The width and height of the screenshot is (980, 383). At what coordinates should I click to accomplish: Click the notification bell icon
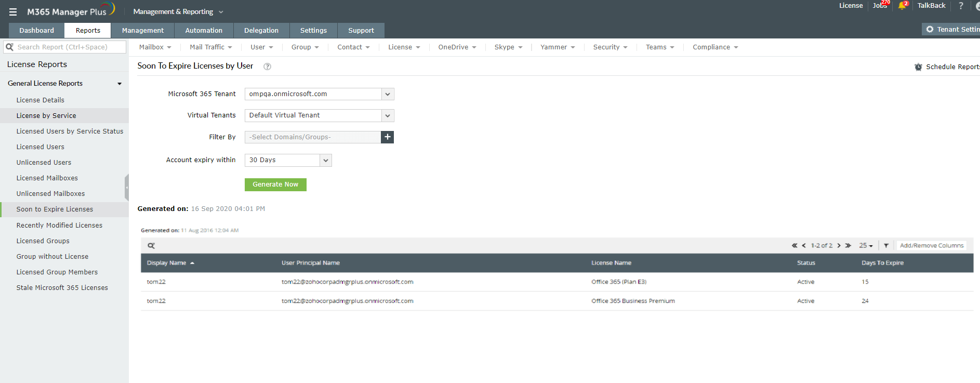(902, 6)
